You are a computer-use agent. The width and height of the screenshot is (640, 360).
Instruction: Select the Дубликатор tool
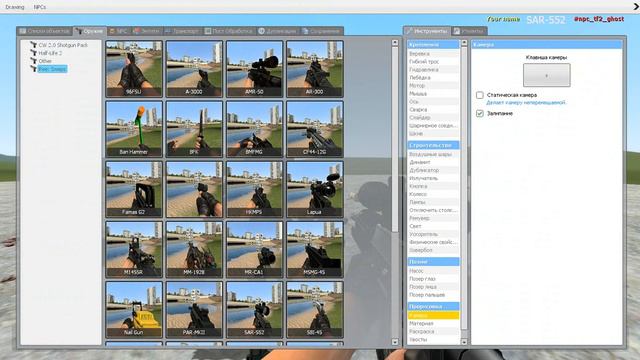coord(433,170)
